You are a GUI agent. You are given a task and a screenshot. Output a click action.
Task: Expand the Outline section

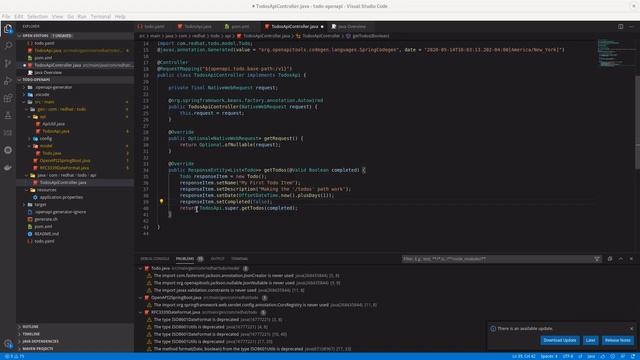coord(75,327)
